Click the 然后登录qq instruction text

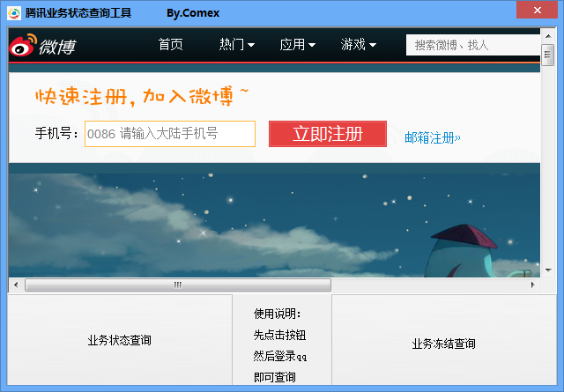[280, 356]
